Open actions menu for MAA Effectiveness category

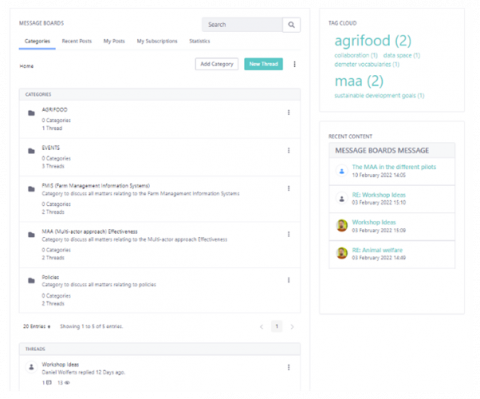click(289, 234)
